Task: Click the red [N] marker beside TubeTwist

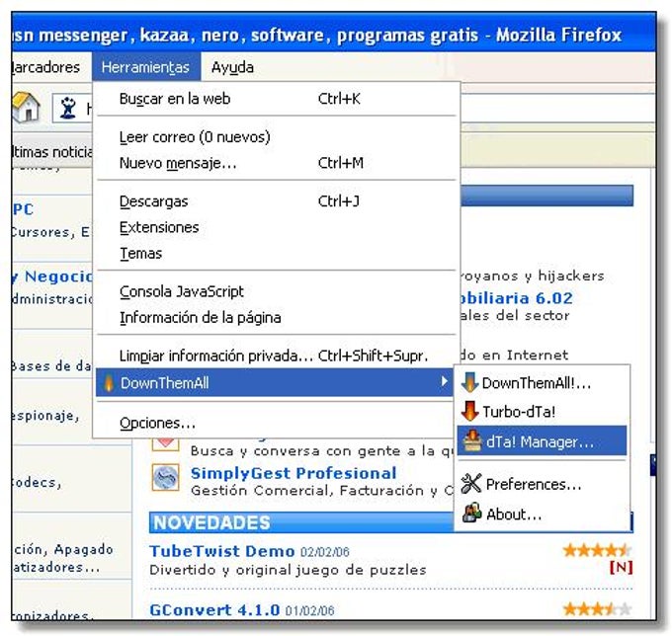Action: pos(621,568)
